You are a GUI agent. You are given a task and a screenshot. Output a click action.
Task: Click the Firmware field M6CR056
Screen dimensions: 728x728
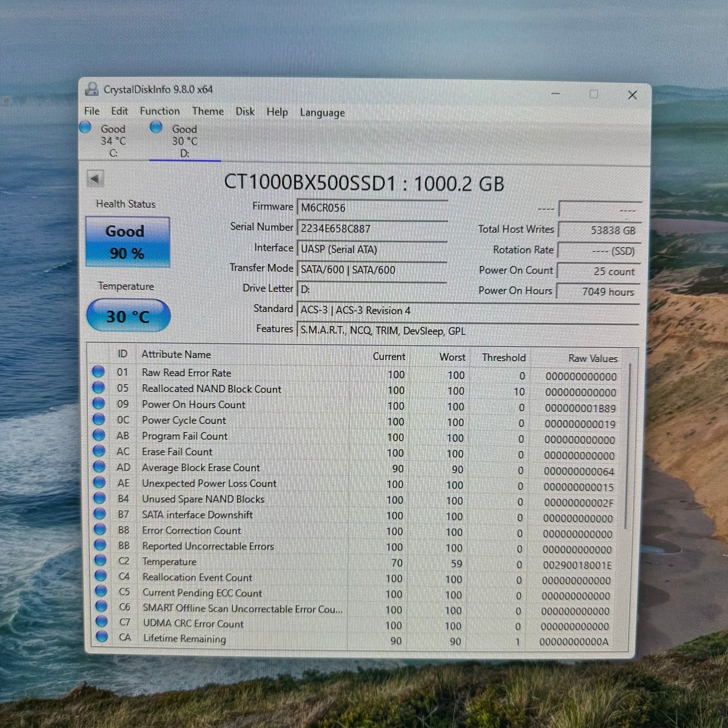click(x=372, y=208)
